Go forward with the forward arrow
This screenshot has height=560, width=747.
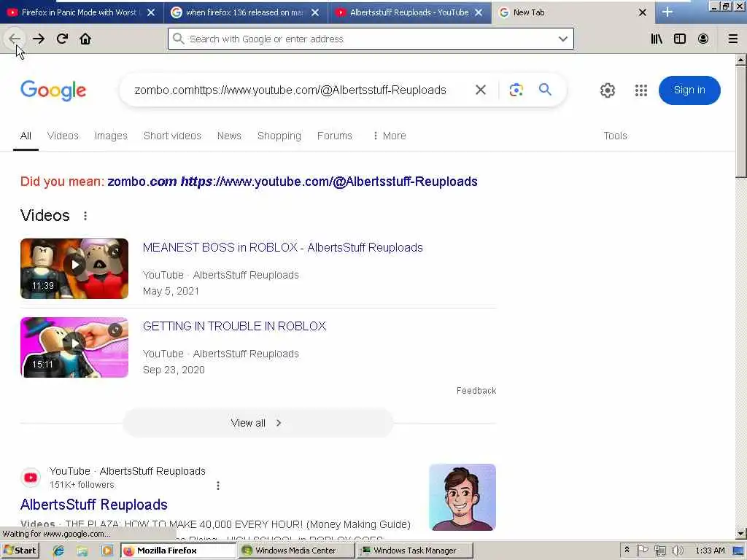pyautogui.click(x=39, y=39)
